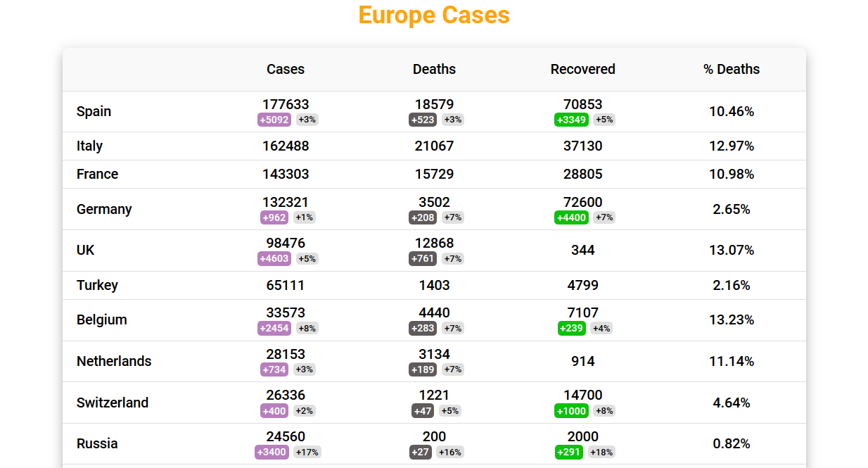Click Spain's +5092 new cases badge
The height and width of the screenshot is (468, 868).
[274, 120]
